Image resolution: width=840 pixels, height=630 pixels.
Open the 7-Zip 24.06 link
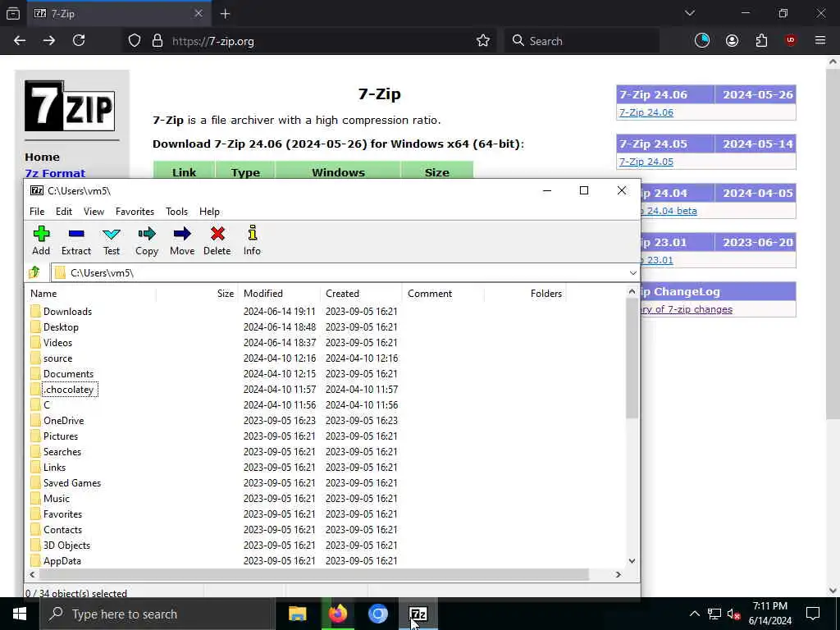click(x=646, y=112)
